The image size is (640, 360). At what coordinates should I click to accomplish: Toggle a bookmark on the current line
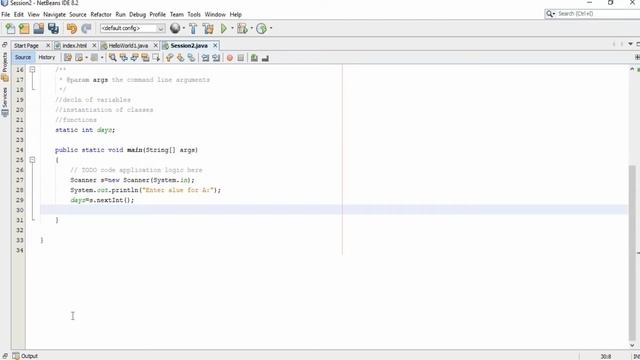191,58
